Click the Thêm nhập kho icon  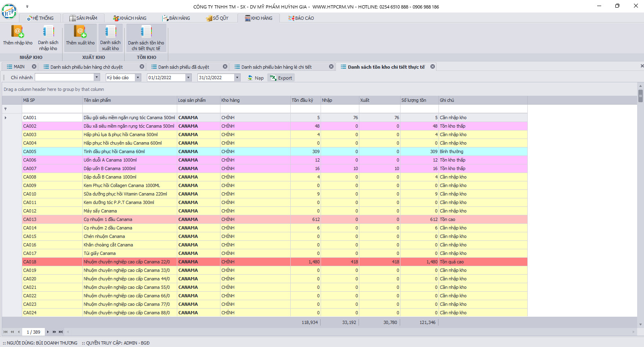(18, 32)
